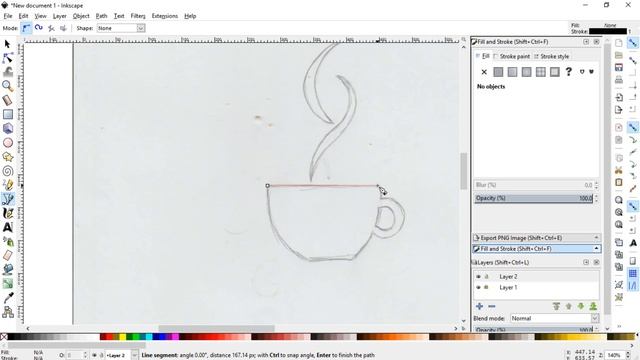Toggle lock icon of Layer 1
The width and height of the screenshot is (640, 360).
pos(486,287)
